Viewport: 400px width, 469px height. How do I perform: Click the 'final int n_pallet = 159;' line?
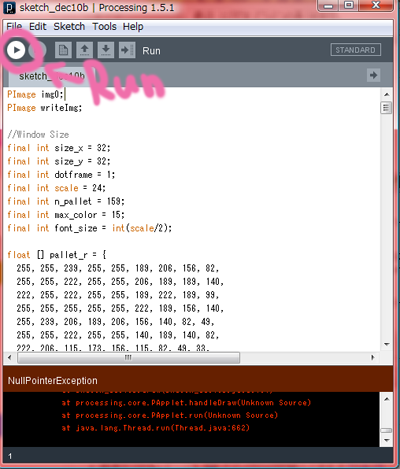[66, 201]
